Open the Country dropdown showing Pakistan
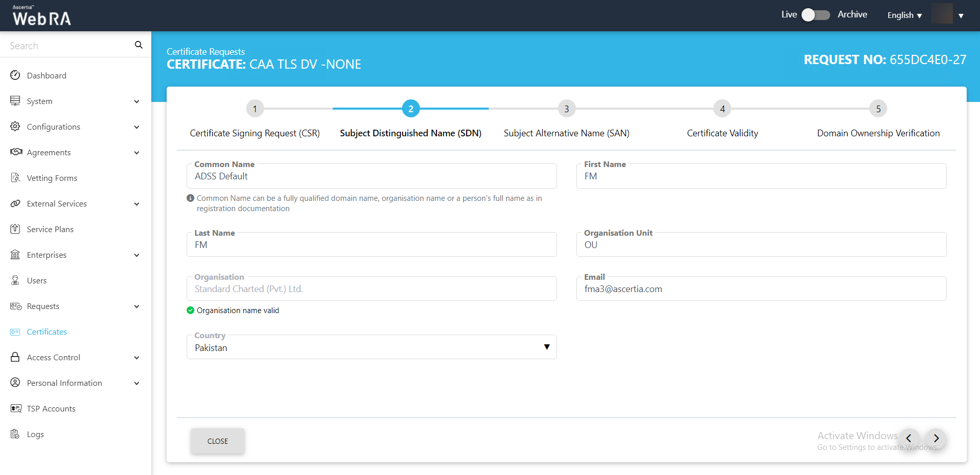Viewport: 980px width, 475px height. [371, 347]
